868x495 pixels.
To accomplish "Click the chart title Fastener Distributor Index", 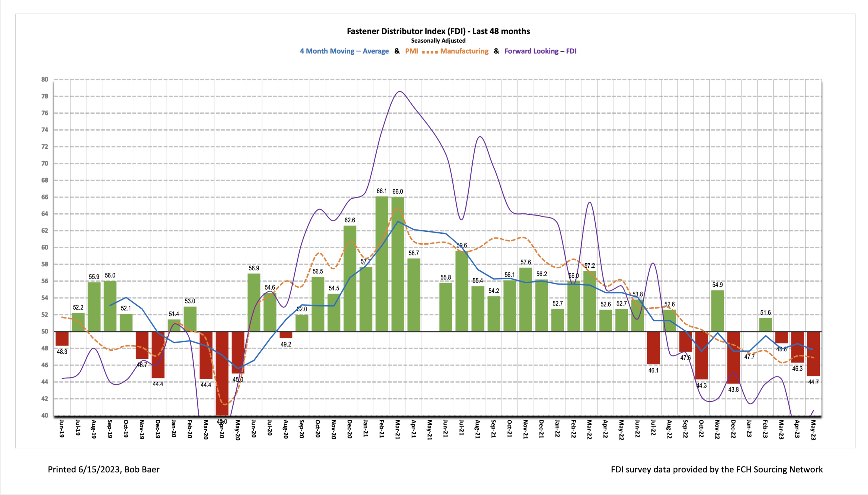I will click(438, 31).
